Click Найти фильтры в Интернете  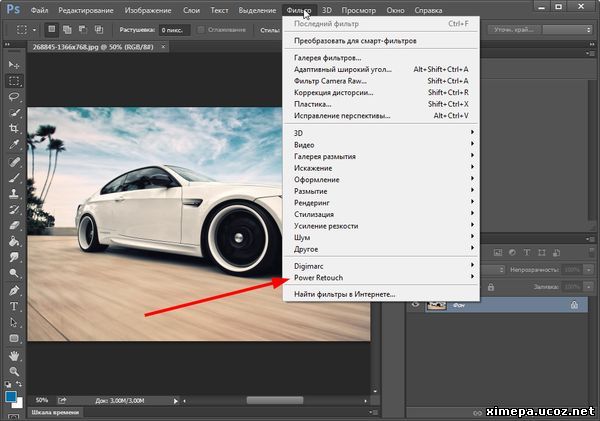click(x=344, y=294)
